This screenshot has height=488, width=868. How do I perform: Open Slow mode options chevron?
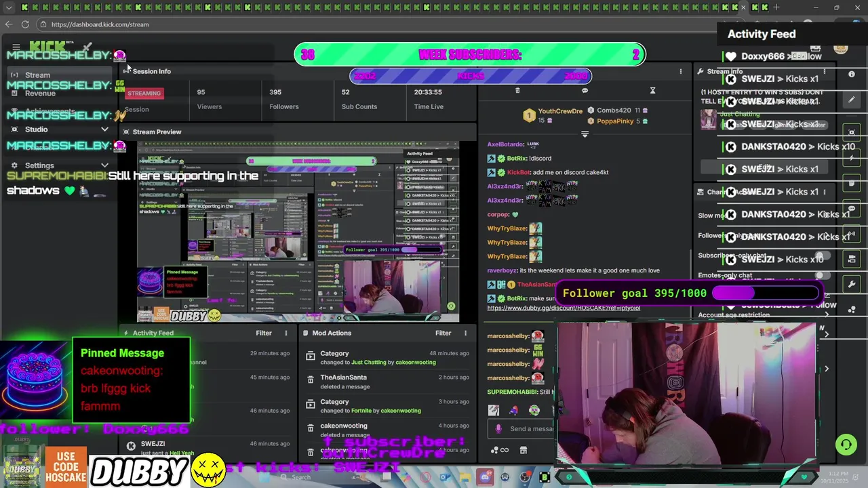(x=826, y=216)
